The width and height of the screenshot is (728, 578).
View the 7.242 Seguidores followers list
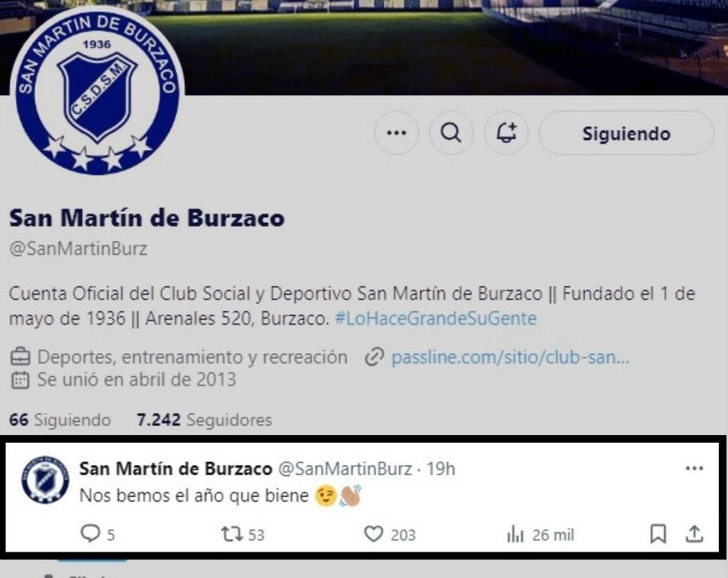pos(204,420)
